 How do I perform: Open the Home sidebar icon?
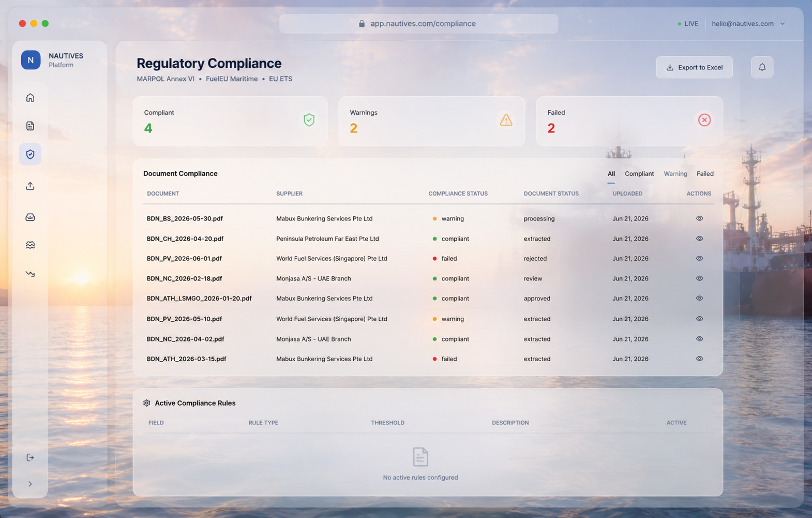(x=30, y=97)
